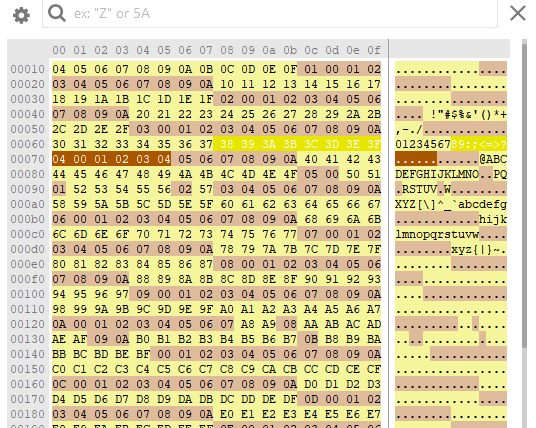Click ASCII text !"#$%&'()*+ in row 00040
This screenshot has width=536, height=428.
click(x=469, y=114)
